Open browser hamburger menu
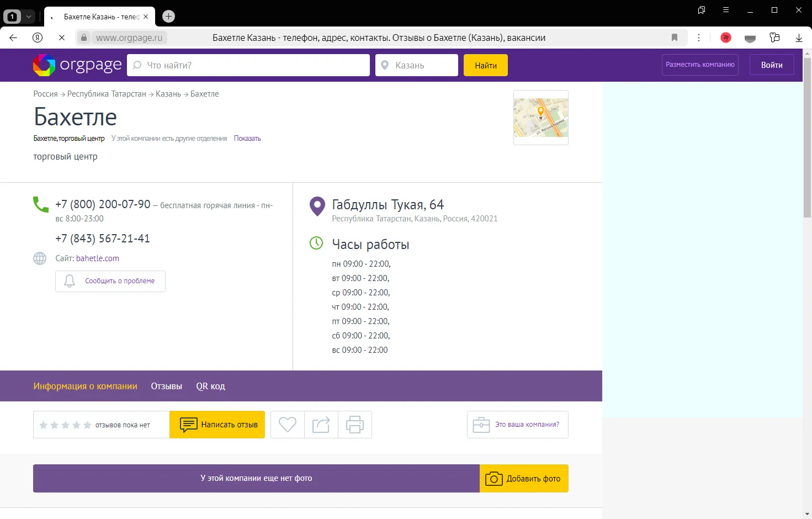This screenshot has width=812, height=519. [726, 10]
